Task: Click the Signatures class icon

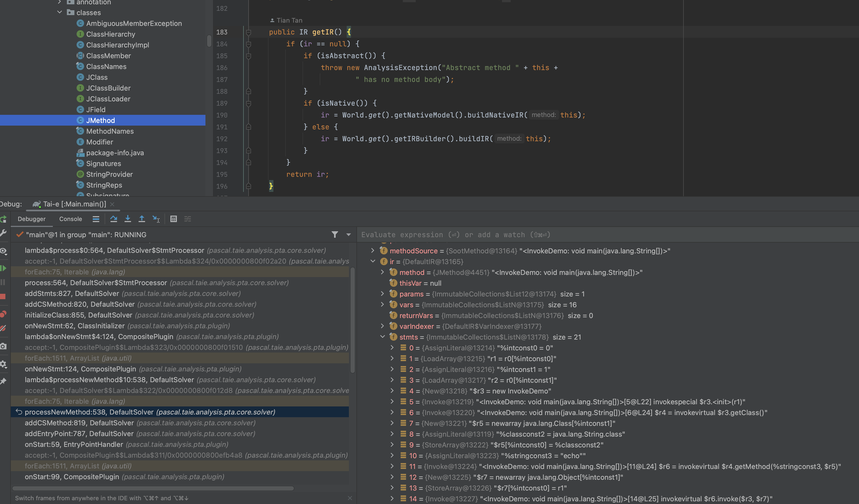Action: click(80, 163)
